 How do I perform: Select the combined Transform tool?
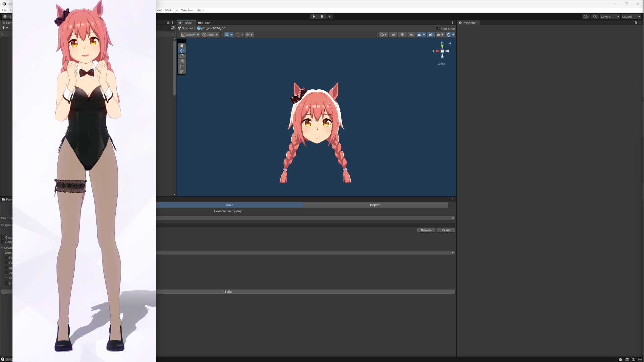(x=182, y=72)
